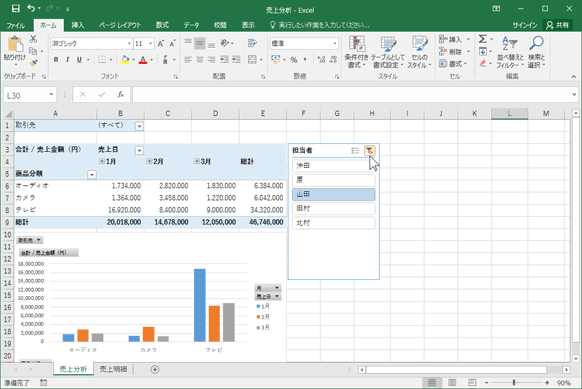The width and height of the screenshot is (582, 389).
Task: Open the chart 取引先 field button
Action: coord(30,240)
